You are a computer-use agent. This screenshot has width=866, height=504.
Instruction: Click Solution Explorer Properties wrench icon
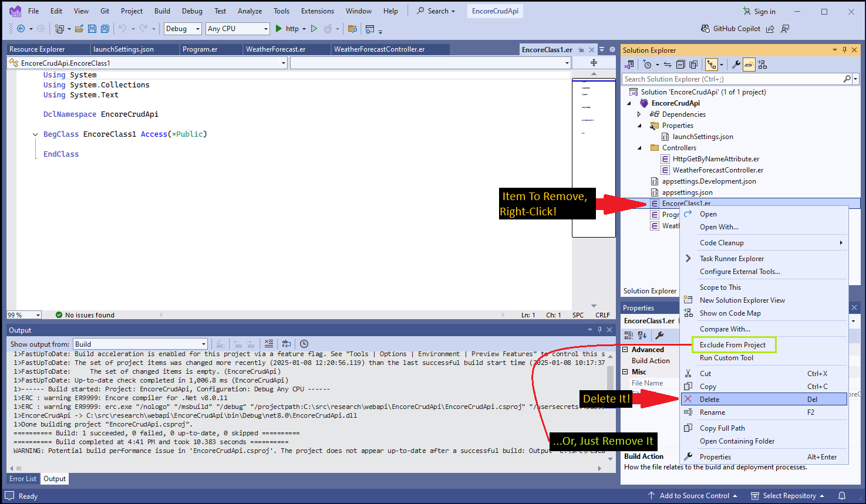coord(736,65)
